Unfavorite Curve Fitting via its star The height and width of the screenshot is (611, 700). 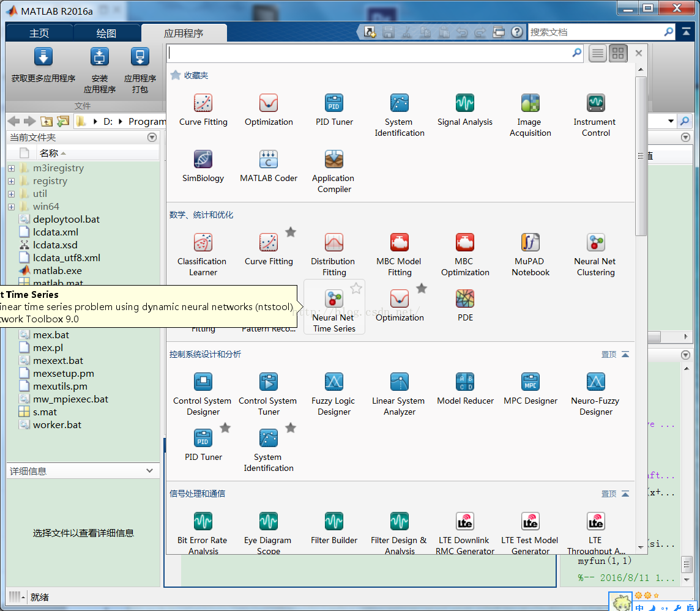[x=291, y=232]
